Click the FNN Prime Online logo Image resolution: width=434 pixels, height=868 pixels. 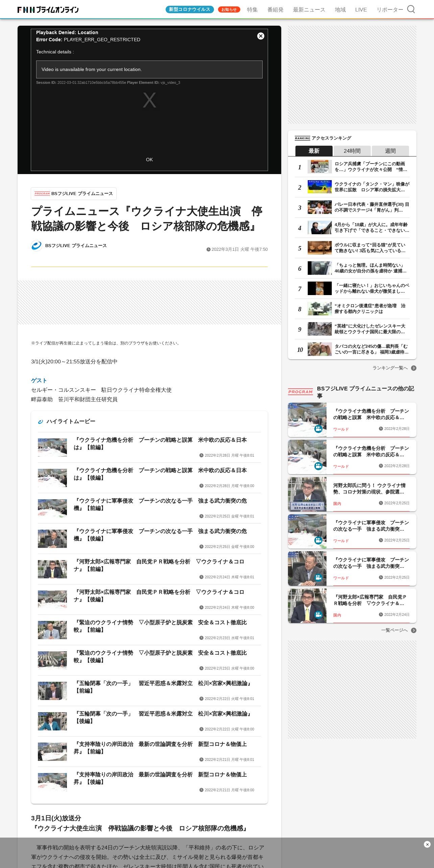coord(48,9)
